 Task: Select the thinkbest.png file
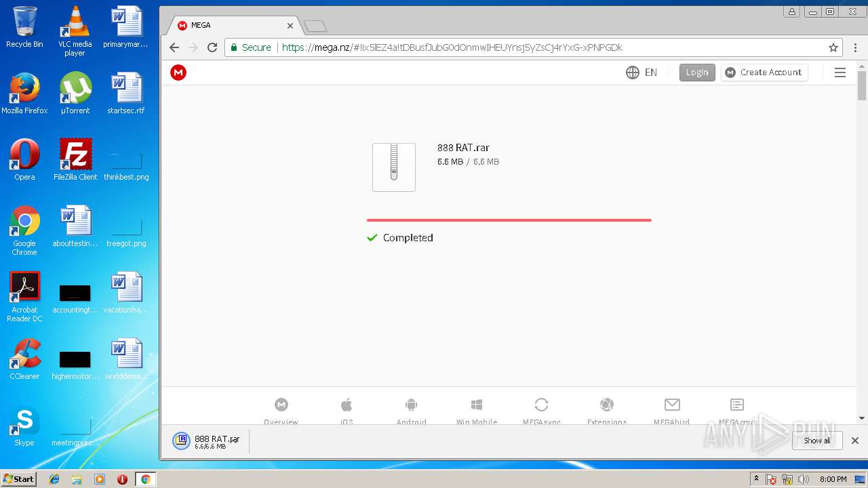tap(126, 166)
